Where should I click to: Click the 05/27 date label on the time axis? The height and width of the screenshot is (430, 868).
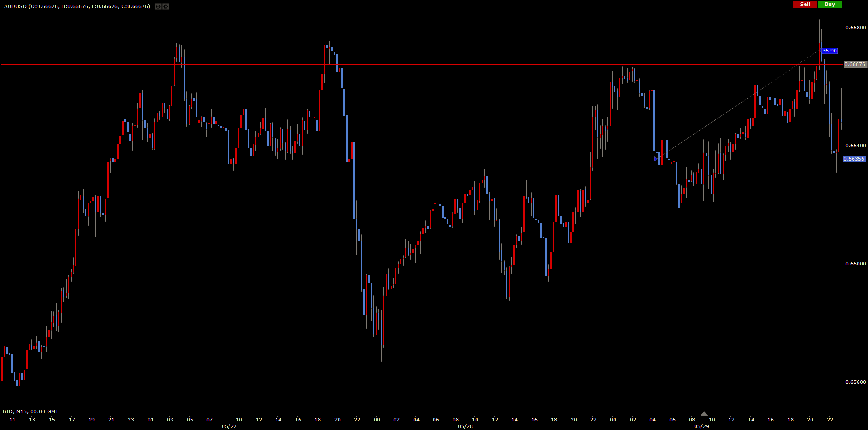click(x=229, y=426)
